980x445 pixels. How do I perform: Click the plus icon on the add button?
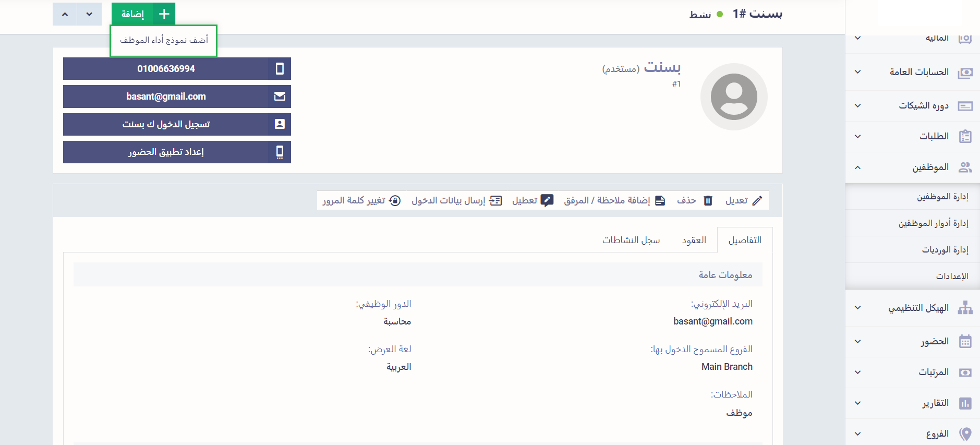point(164,14)
